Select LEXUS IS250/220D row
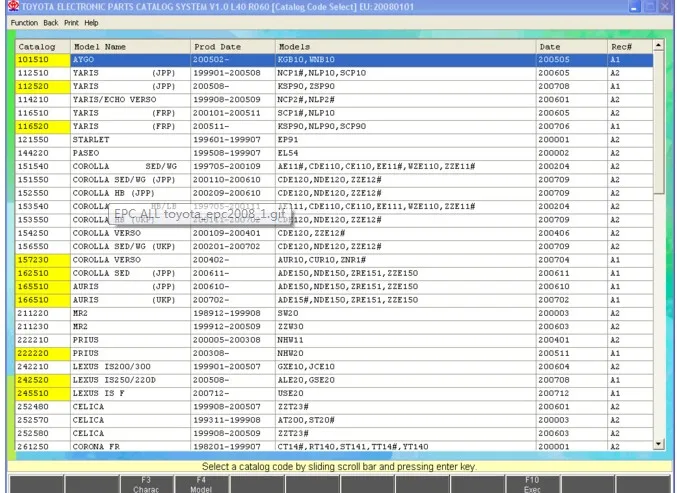The height and width of the screenshot is (493, 677). tap(334, 380)
